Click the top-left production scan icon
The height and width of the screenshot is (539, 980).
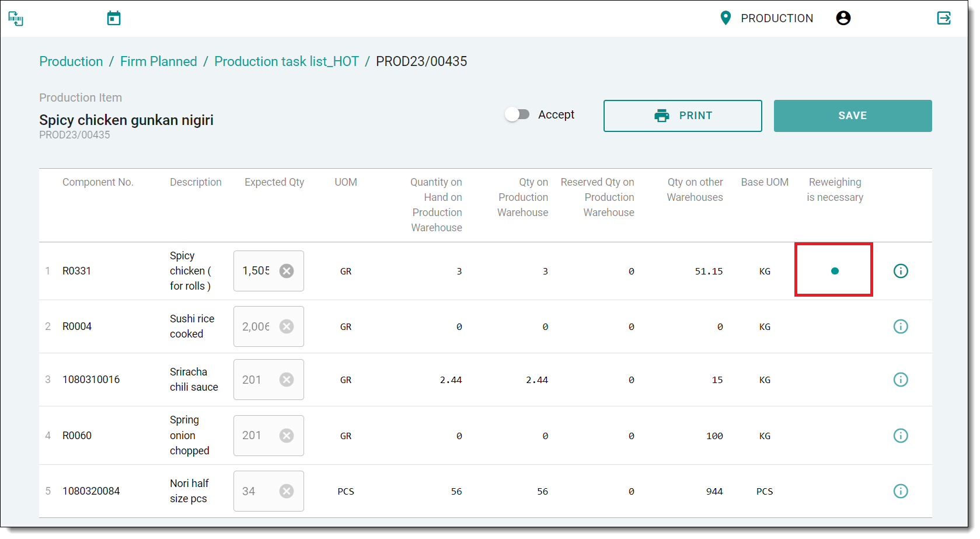coord(16,19)
